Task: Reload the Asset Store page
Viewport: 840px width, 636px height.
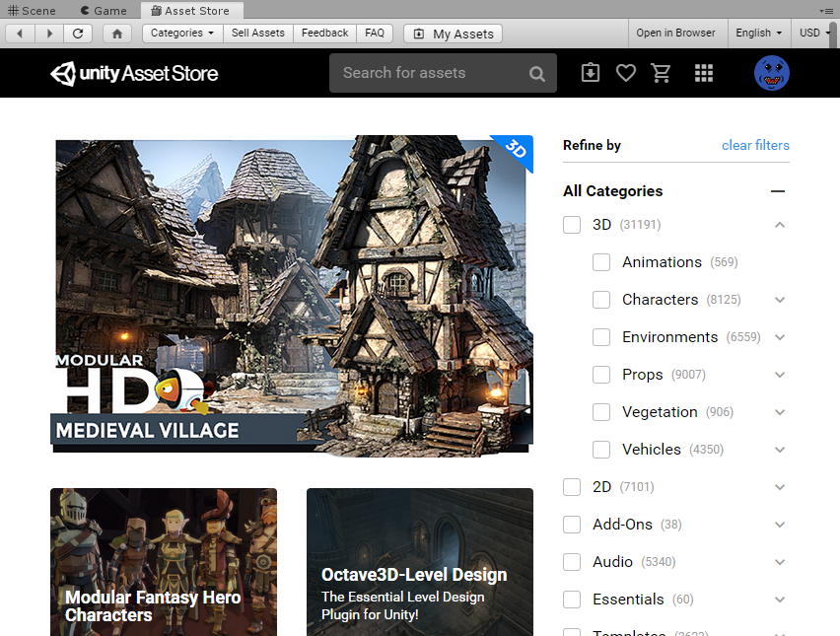Action: click(78, 34)
